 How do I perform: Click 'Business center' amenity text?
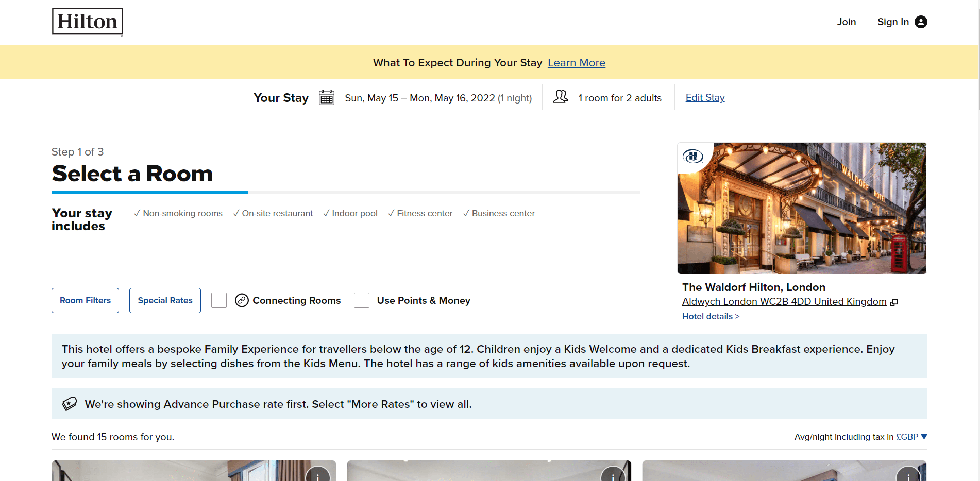(x=503, y=213)
